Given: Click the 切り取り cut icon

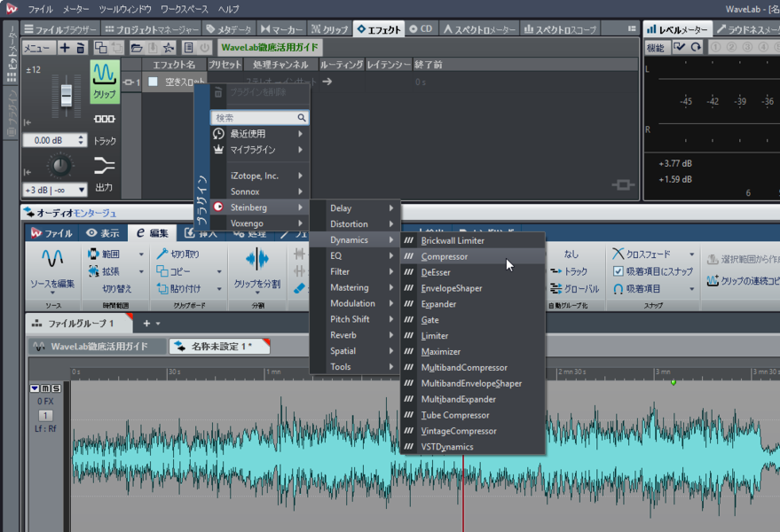Looking at the screenshot, I should [162, 254].
